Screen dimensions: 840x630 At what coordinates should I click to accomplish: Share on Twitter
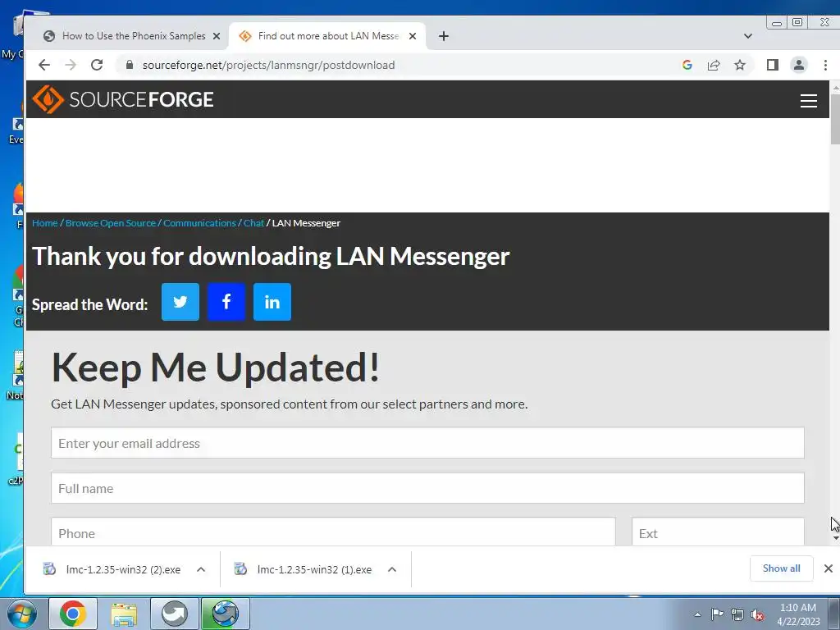tap(180, 302)
